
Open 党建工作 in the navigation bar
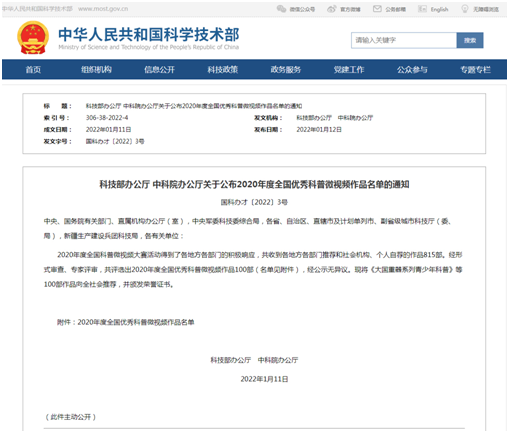tap(349, 69)
